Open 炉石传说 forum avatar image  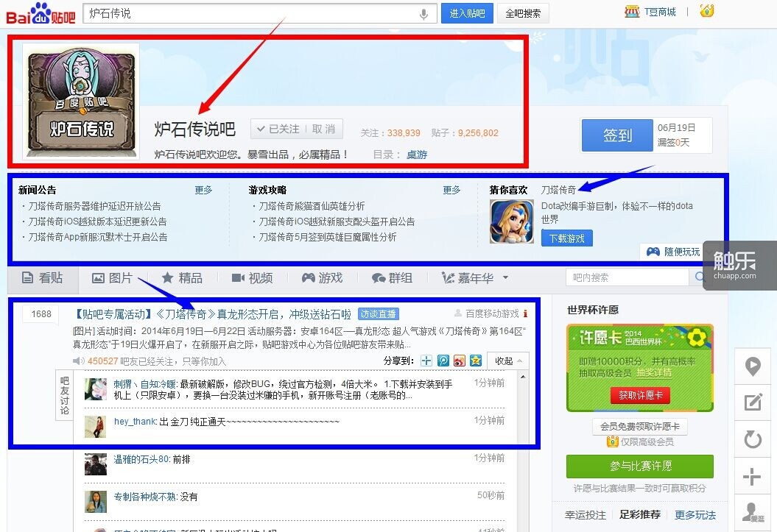[81, 101]
